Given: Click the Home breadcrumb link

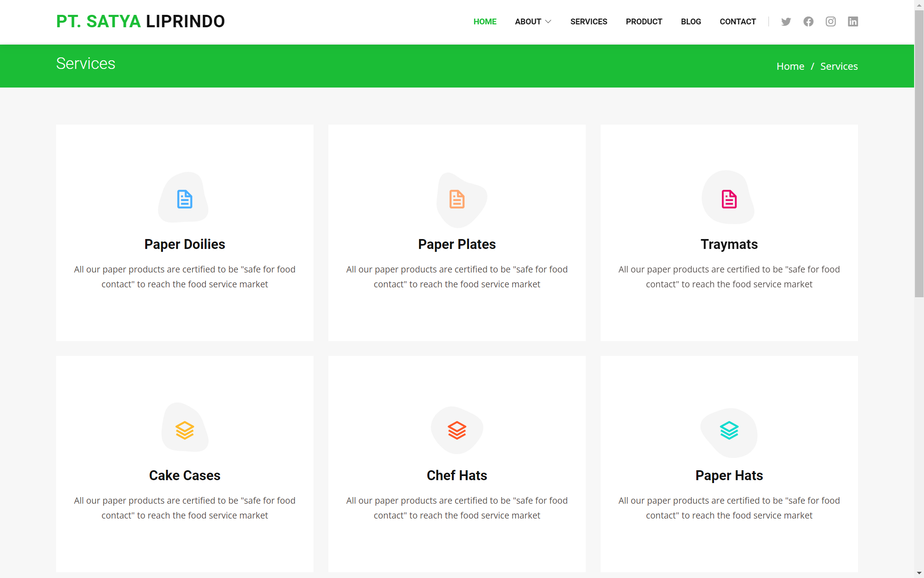Looking at the screenshot, I should tap(790, 66).
